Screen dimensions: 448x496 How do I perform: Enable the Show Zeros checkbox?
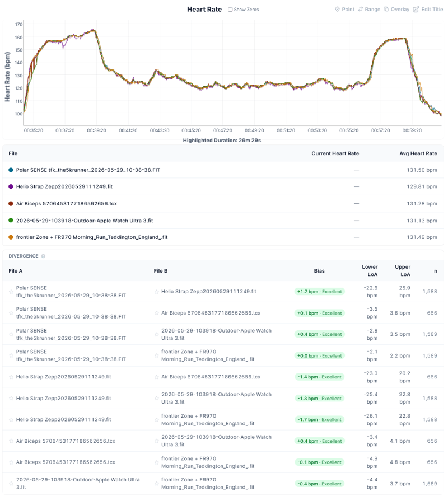[230, 10]
